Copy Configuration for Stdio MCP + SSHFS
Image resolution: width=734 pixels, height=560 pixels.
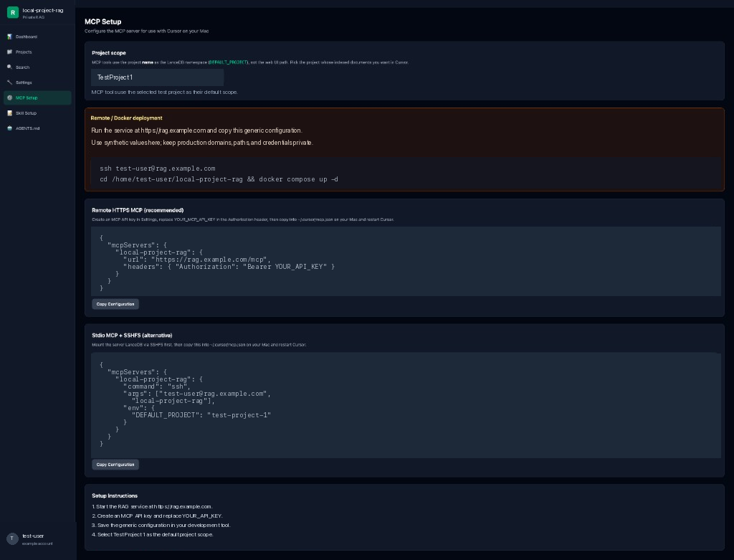coord(115,465)
